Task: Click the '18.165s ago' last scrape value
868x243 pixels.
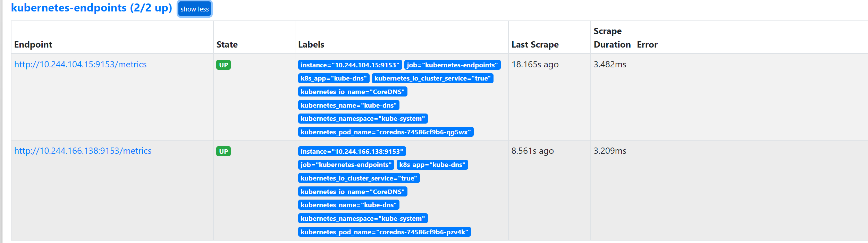Action: pyautogui.click(x=535, y=65)
